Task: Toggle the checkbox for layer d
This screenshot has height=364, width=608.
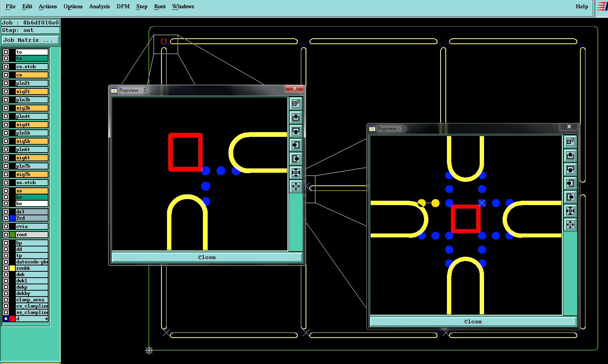Action: (x=6, y=319)
